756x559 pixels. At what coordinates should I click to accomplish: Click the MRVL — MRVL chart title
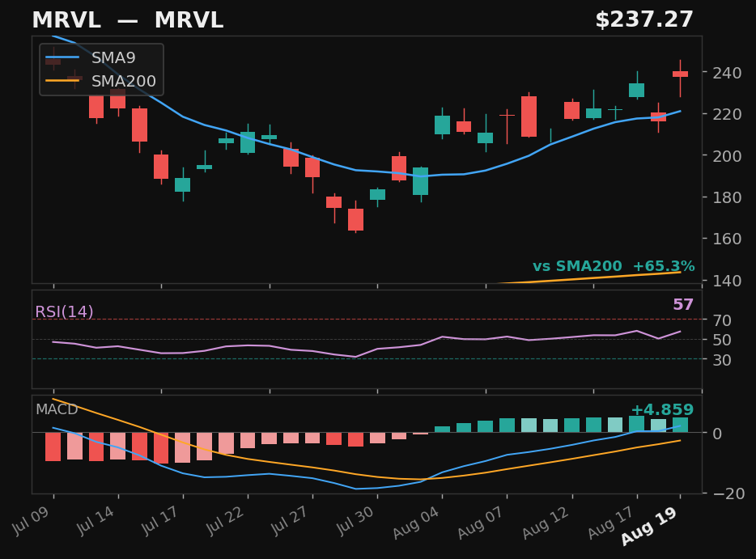coord(127,20)
